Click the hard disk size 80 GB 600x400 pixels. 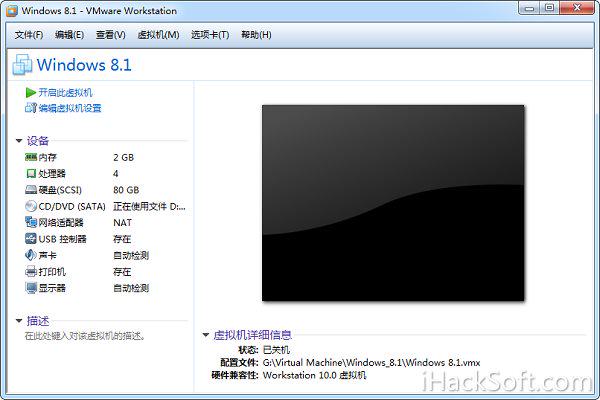click(x=126, y=190)
